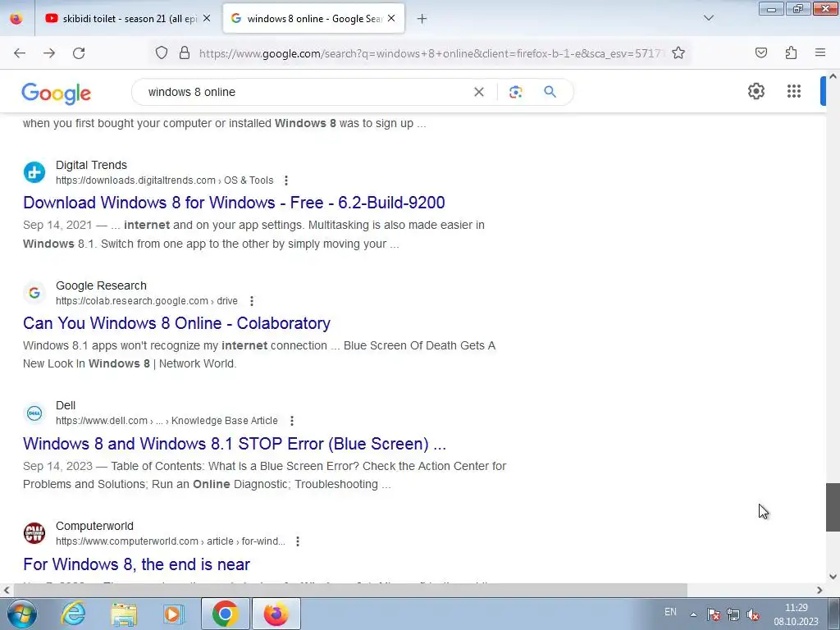
Task: List all open tabs dropdown
Action: click(708, 18)
